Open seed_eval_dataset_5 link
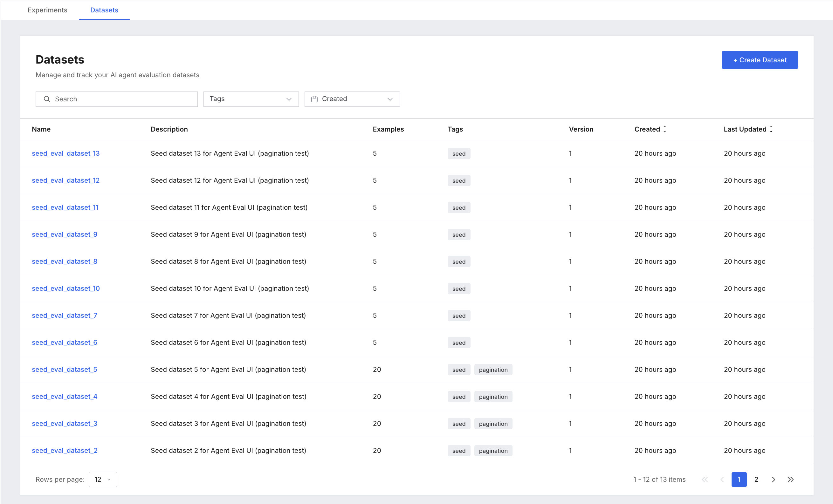Screen dimensions: 833x504 tap(64, 370)
